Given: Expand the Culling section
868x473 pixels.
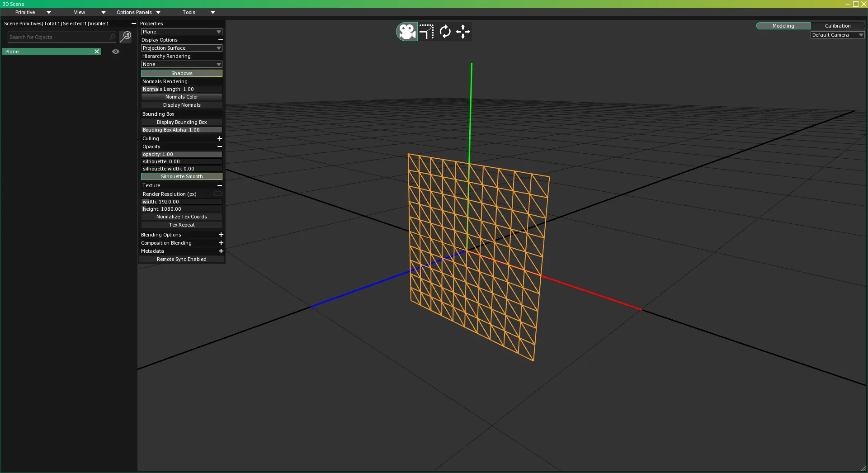Looking at the screenshot, I should [220, 138].
